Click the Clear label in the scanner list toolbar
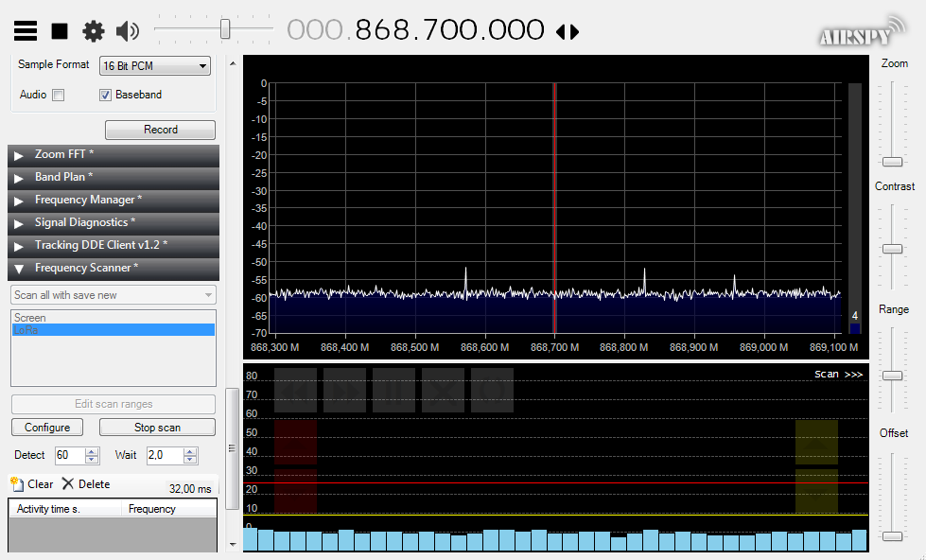Viewport: 926px width, 560px height. (40, 484)
